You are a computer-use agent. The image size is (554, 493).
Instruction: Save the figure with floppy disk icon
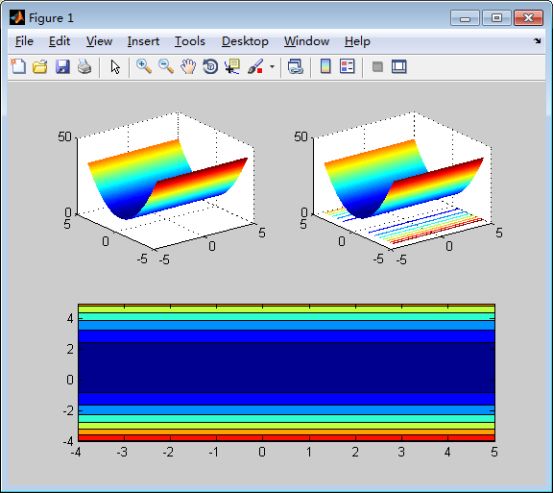63,66
